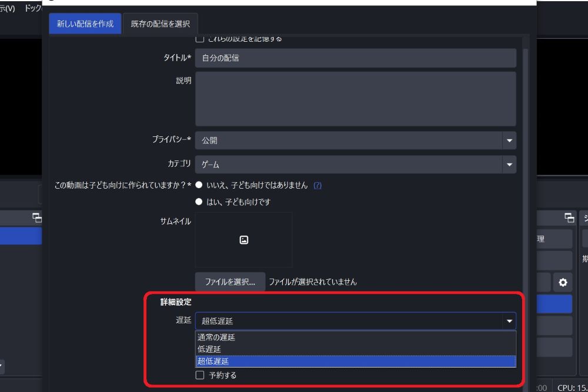The width and height of the screenshot is (588, 392).
Task: Collapse the 遅延 dropdown showing 超低遅延
Action: pos(356,321)
